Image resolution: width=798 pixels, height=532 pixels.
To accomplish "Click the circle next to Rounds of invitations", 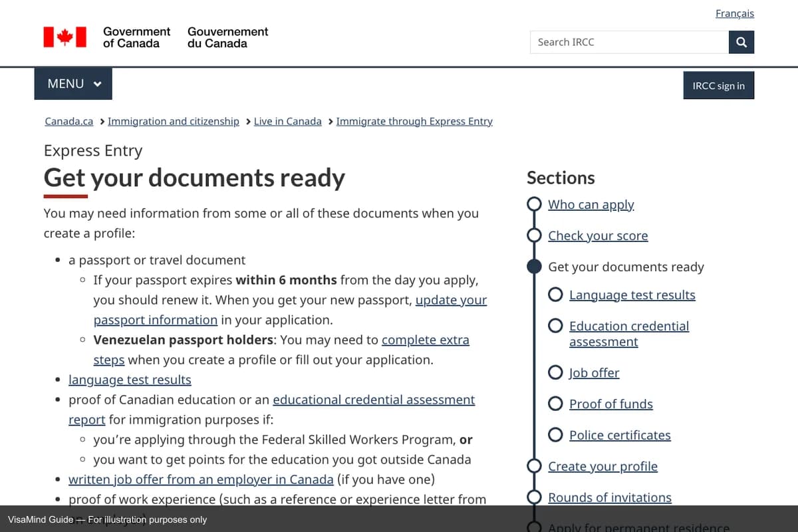I will (534, 497).
